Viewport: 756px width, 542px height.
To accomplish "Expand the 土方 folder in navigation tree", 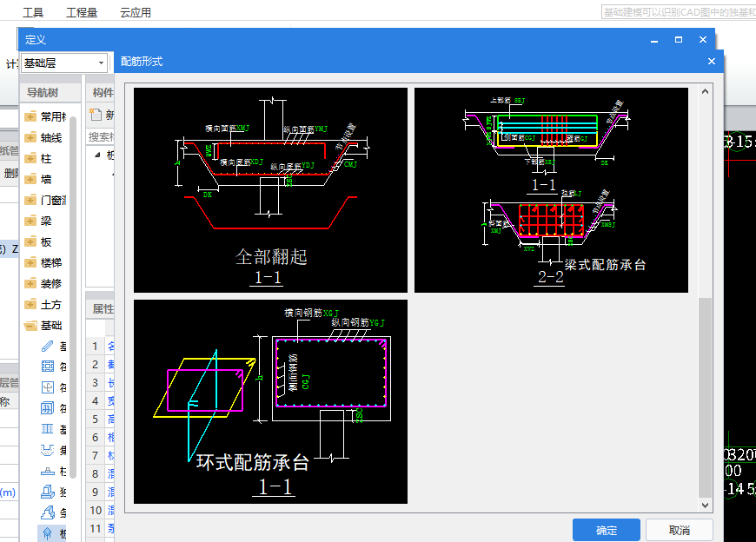I will [30, 305].
